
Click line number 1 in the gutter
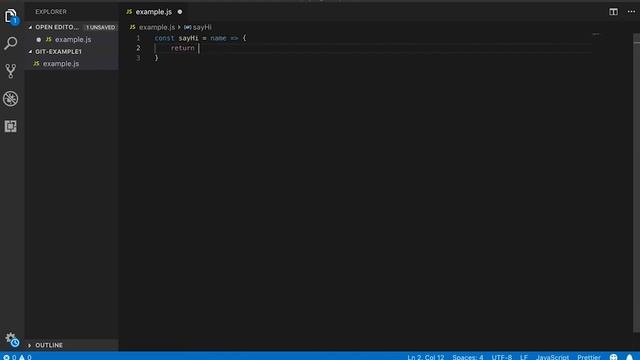point(138,38)
